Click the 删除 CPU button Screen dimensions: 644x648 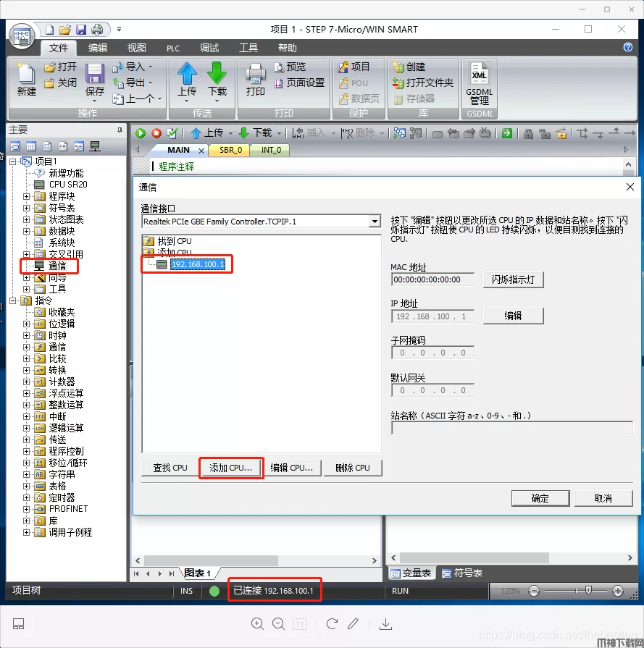pyautogui.click(x=353, y=468)
